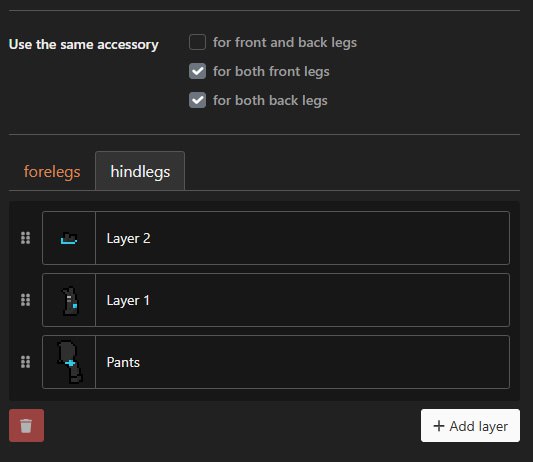Image resolution: width=533 pixels, height=462 pixels.
Task: Click the Layer 1 drag handle
Action: pos(25,300)
